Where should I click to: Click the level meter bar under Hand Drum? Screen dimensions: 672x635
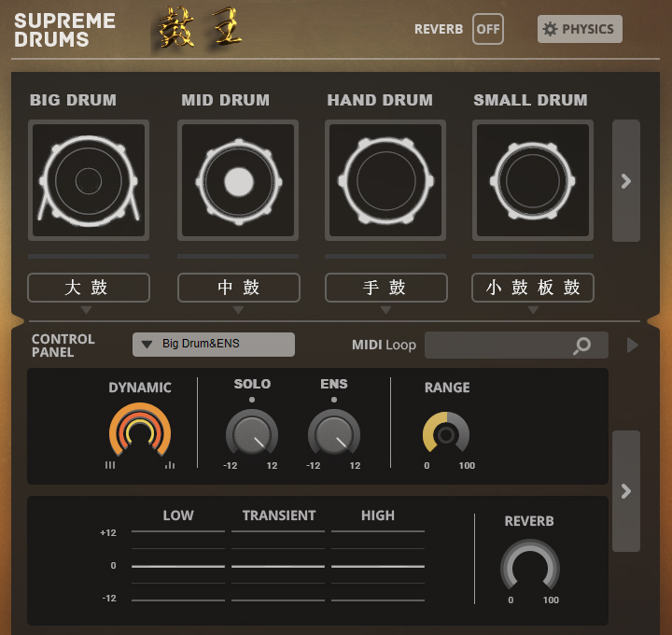(385, 257)
